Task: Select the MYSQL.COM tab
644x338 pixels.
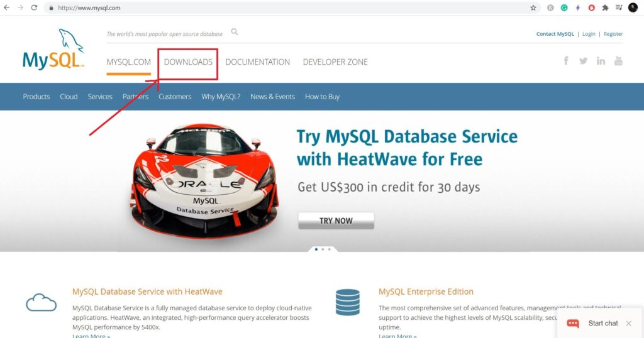Action: click(128, 62)
